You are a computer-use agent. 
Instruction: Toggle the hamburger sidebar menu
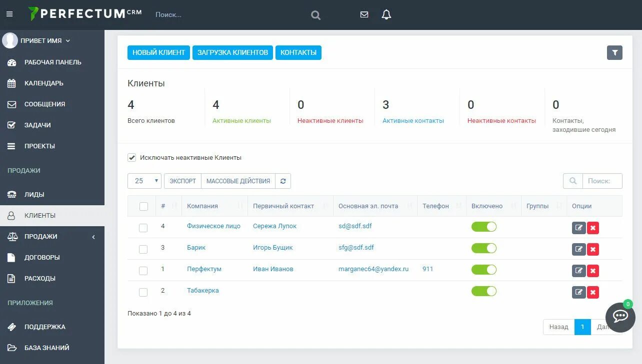click(9, 14)
